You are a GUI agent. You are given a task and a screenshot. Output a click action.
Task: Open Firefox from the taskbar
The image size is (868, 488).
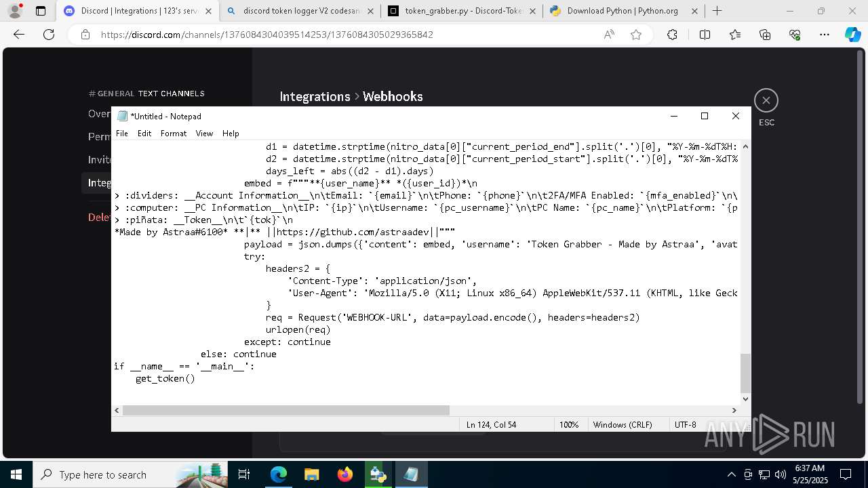pos(344,474)
